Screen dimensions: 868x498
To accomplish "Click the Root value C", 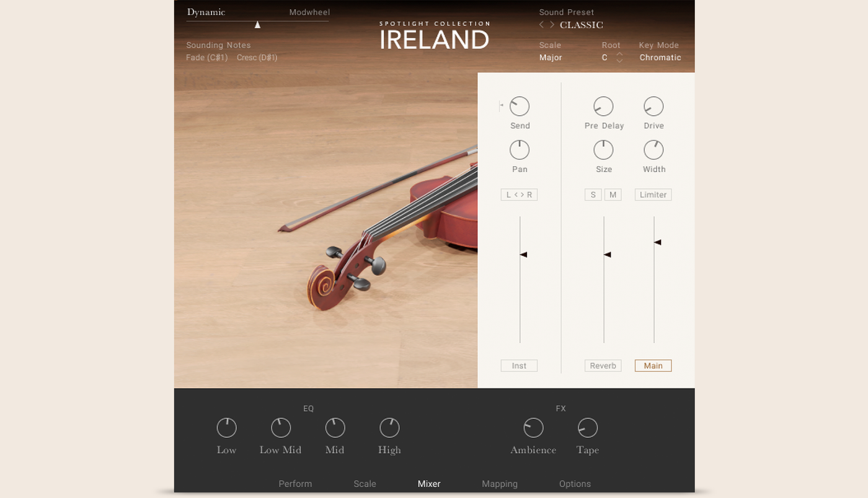I will click(x=604, y=58).
